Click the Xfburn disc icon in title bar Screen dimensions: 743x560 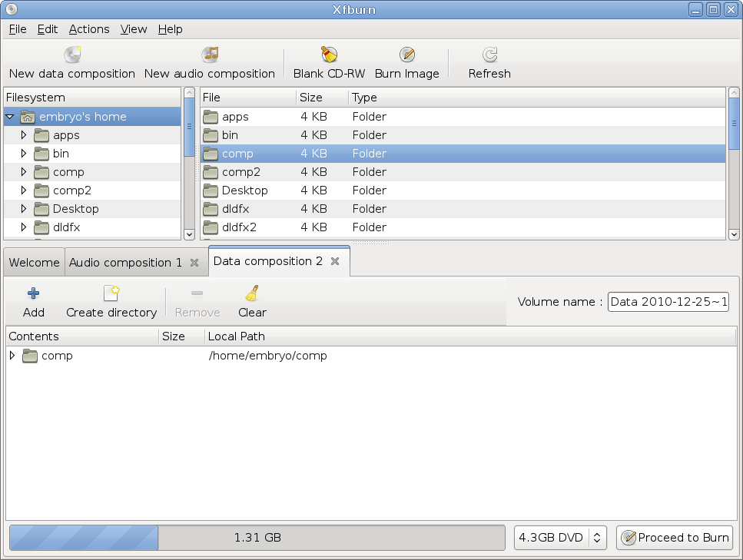tap(12, 9)
